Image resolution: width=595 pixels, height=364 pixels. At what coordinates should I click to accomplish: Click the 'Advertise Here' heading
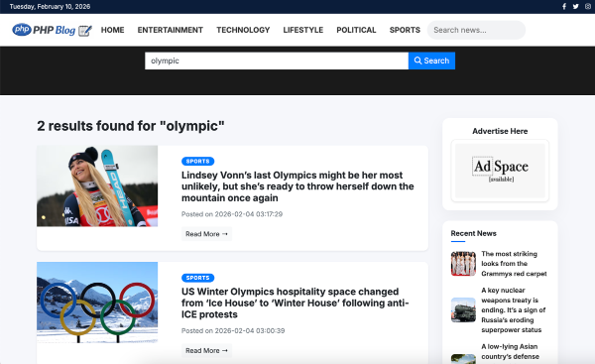pos(500,131)
